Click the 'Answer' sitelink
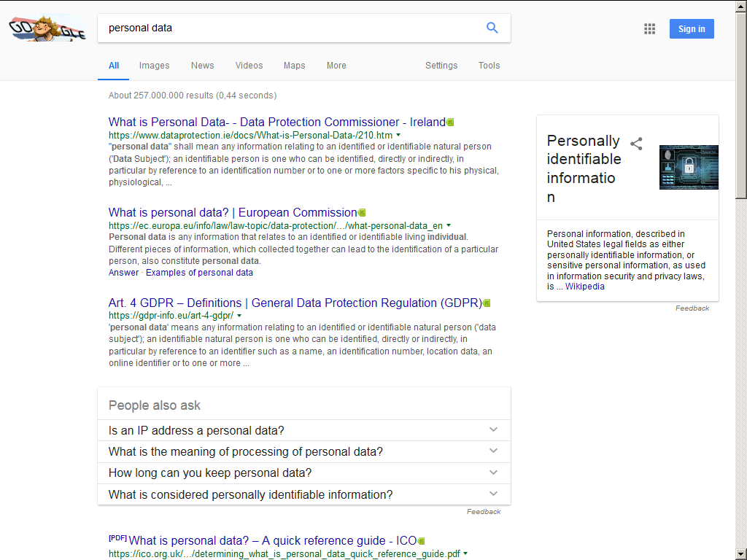 click(123, 273)
